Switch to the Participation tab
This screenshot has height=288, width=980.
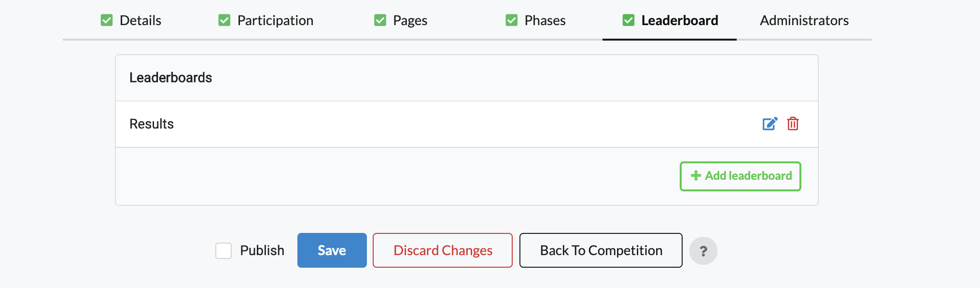[275, 20]
